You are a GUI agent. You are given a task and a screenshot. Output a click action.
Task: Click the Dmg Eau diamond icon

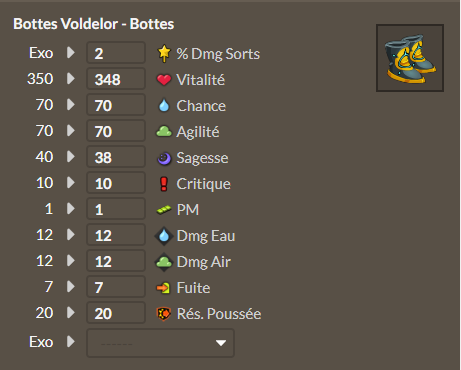click(164, 236)
